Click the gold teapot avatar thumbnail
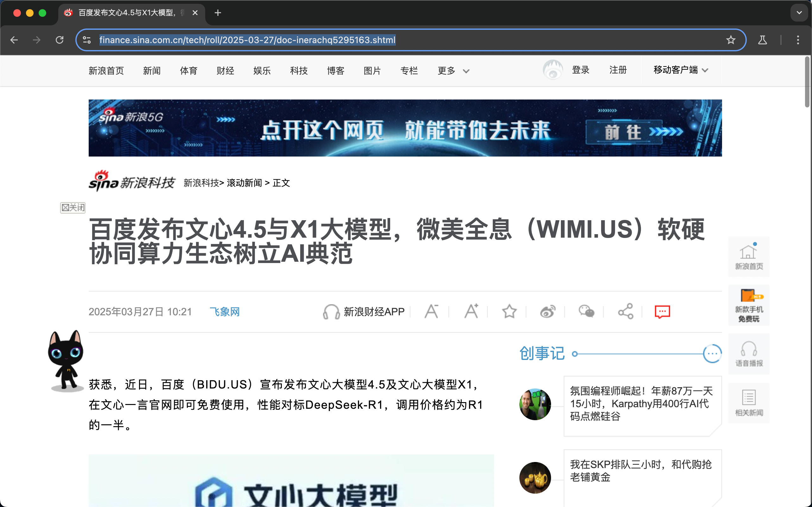 point(535,478)
